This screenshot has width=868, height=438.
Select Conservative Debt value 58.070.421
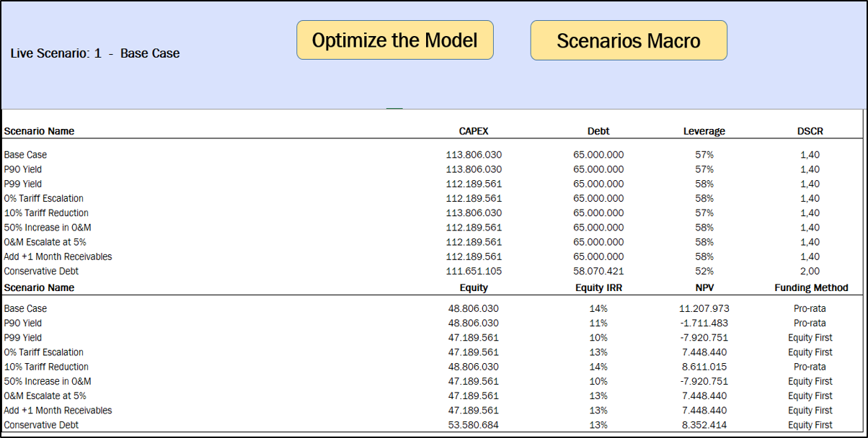pyautogui.click(x=598, y=271)
